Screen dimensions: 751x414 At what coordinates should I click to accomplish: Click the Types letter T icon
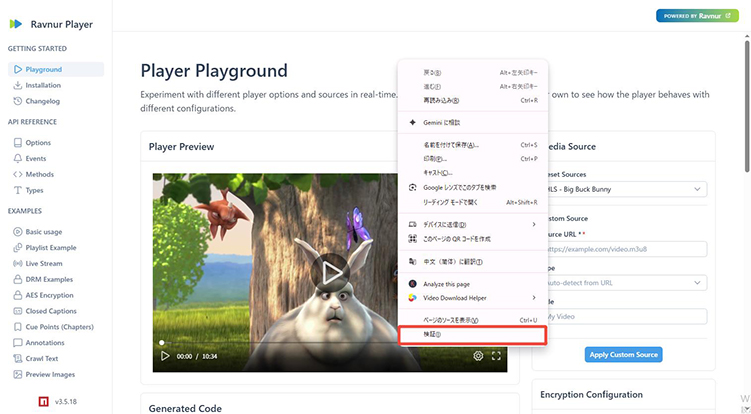(18, 190)
